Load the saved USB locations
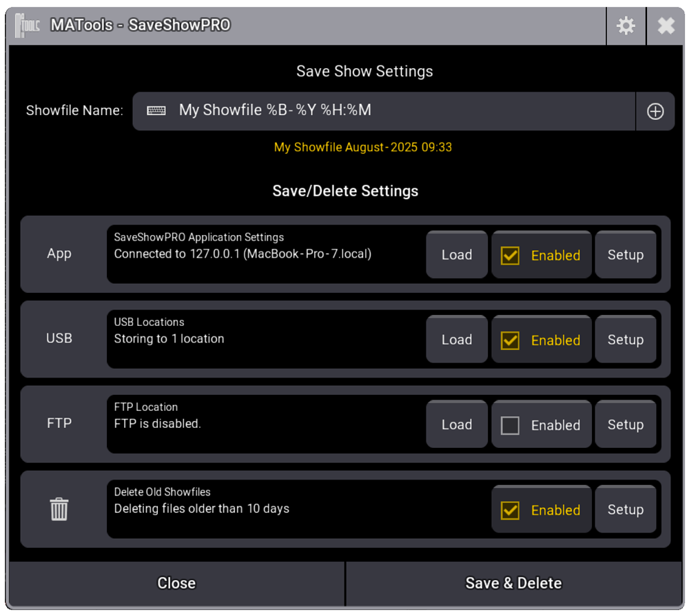Screen dimensions: 689x616 457,339
